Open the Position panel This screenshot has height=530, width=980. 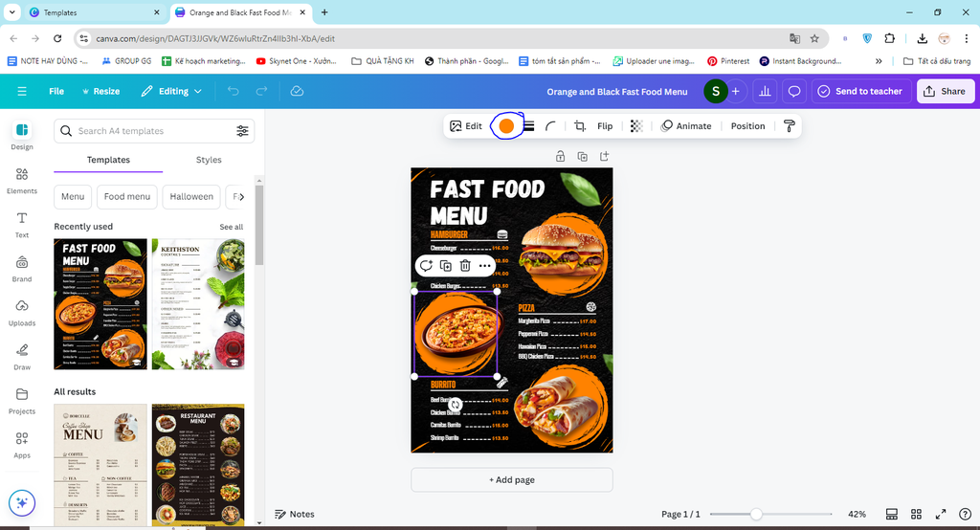click(x=747, y=126)
